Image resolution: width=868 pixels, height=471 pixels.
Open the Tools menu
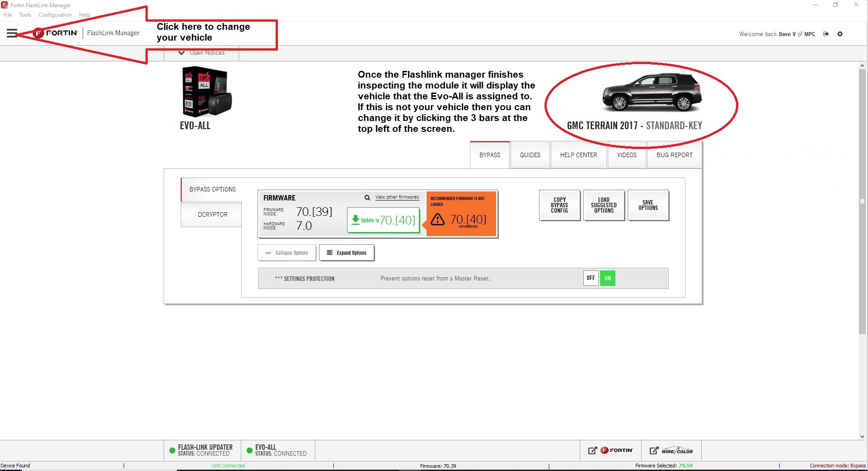[25, 15]
